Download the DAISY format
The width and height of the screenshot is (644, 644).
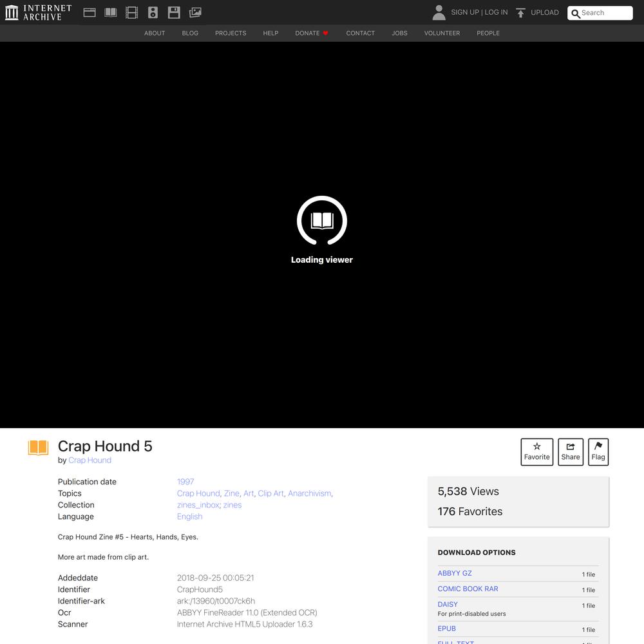pos(448,604)
